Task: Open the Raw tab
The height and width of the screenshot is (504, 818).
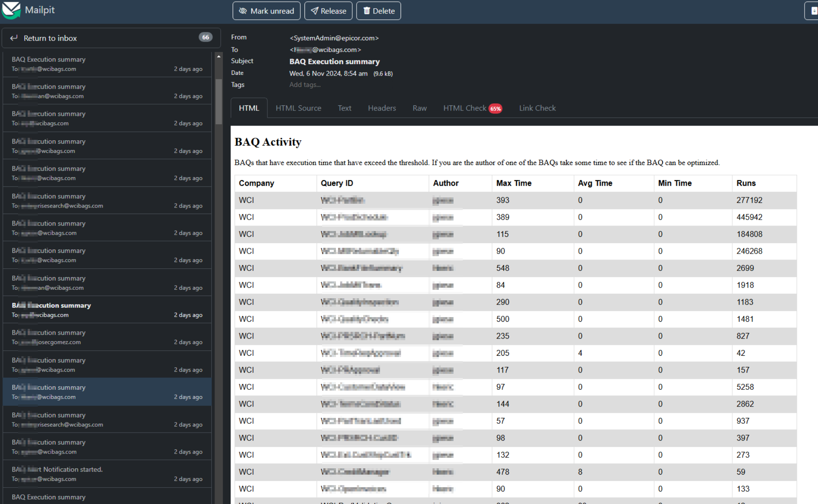Action: 419,108
